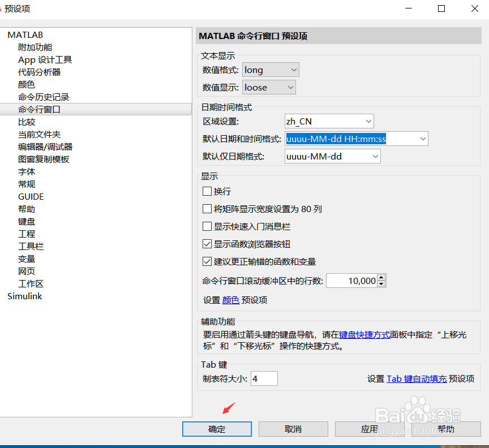Viewport: 489px width, 448px height.
Task: Open help via 帮助 button
Action: [x=446, y=429]
